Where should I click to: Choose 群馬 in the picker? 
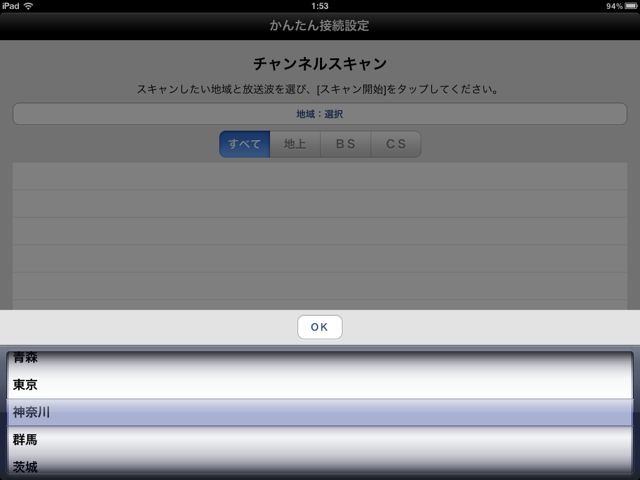320,440
